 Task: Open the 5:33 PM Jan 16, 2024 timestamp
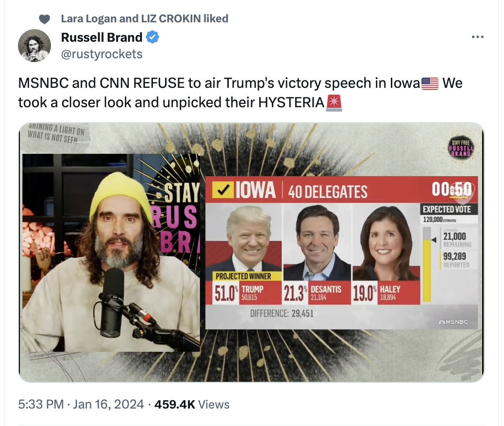click(x=81, y=404)
